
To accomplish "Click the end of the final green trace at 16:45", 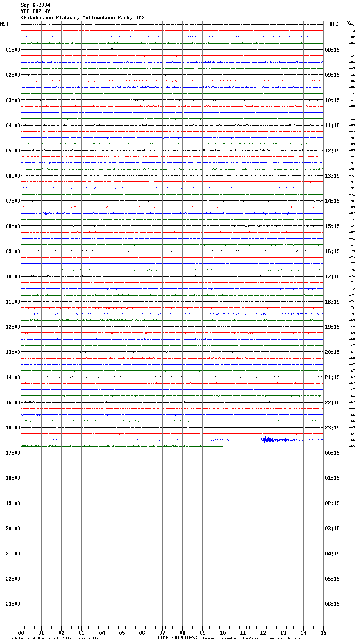I will tap(222, 446).
